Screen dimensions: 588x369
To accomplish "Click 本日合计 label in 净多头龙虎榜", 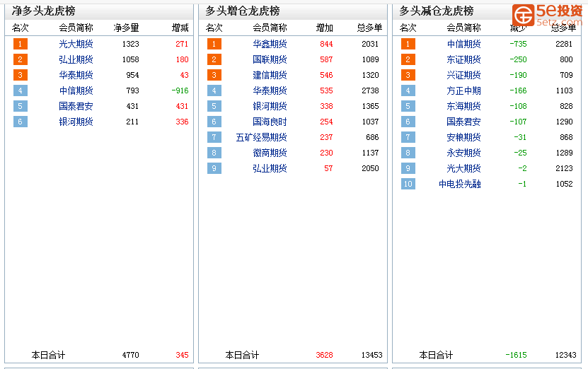I will [48, 355].
